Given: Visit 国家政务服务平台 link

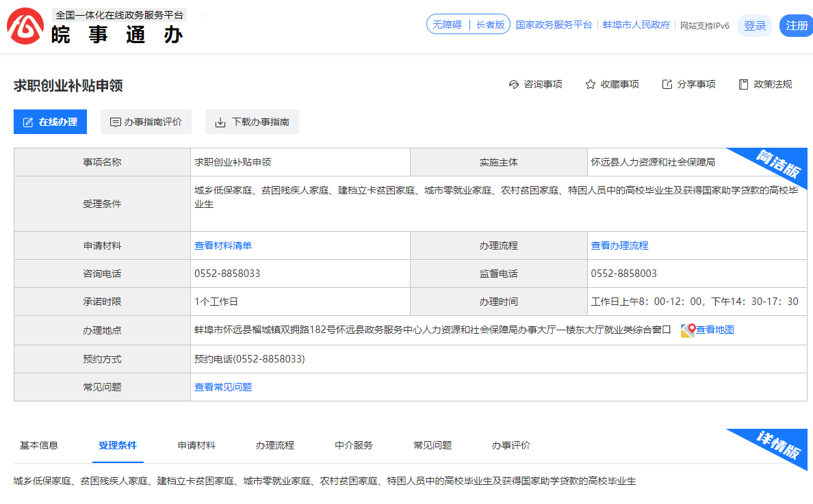Looking at the screenshot, I should [x=554, y=25].
